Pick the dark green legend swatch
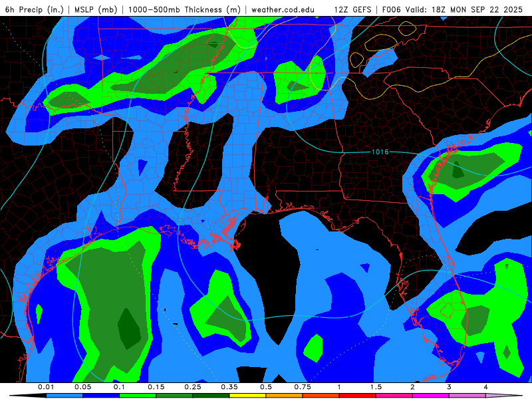The width and height of the screenshot is (532, 399). 211,396
